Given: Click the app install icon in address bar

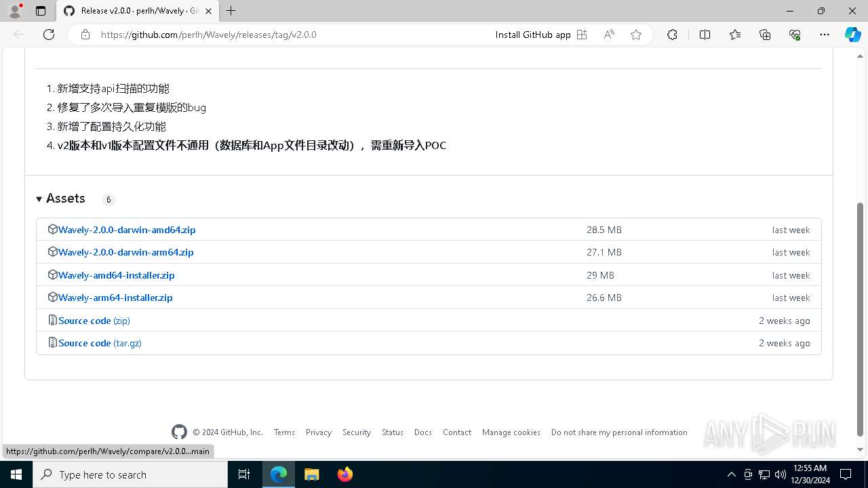Looking at the screenshot, I should coord(582,35).
